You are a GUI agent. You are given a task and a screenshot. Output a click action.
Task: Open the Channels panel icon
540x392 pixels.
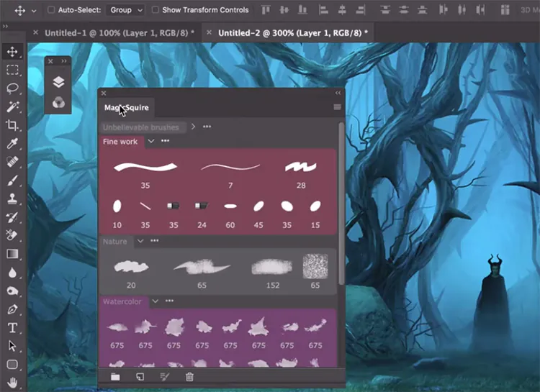pyautogui.click(x=58, y=102)
